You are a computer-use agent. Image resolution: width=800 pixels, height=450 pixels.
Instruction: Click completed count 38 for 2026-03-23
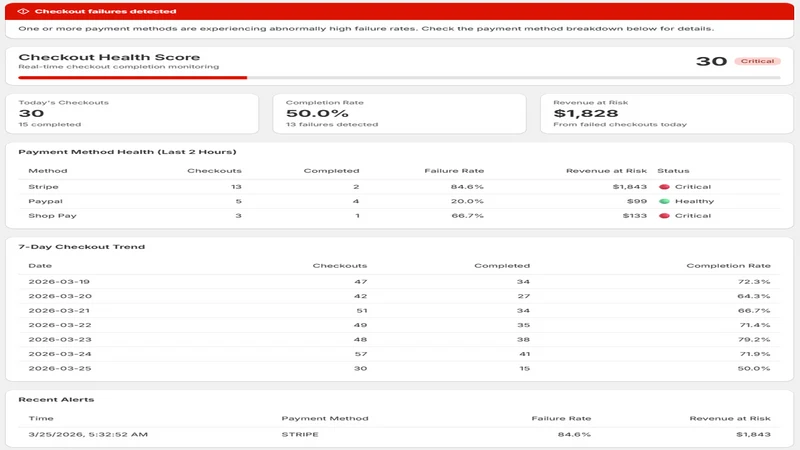[523, 339]
